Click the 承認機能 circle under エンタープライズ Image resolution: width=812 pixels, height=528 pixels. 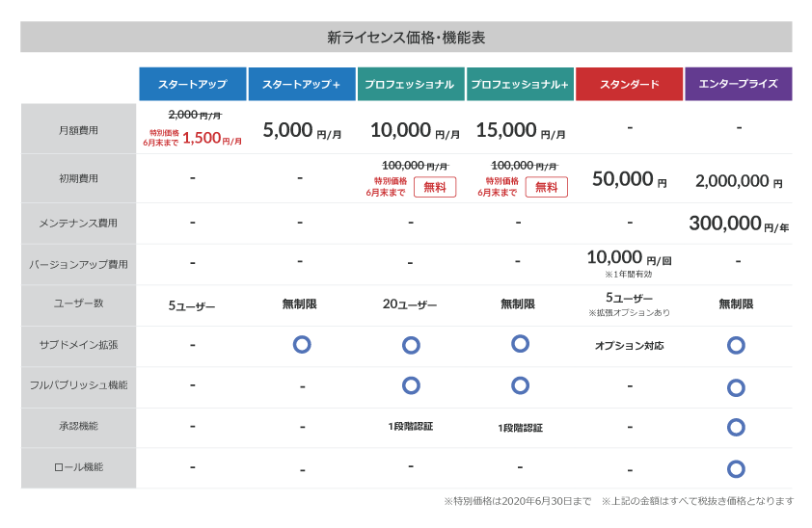tap(736, 427)
